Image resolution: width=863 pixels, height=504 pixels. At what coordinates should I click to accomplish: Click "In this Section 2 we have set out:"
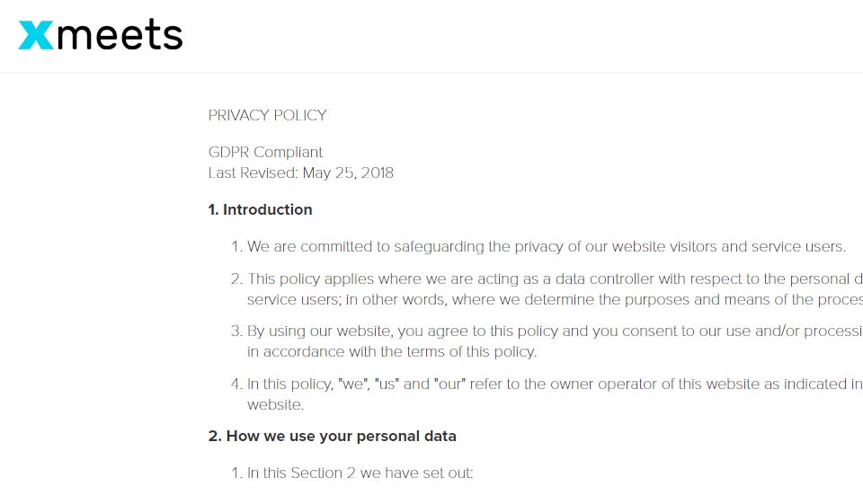click(360, 473)
